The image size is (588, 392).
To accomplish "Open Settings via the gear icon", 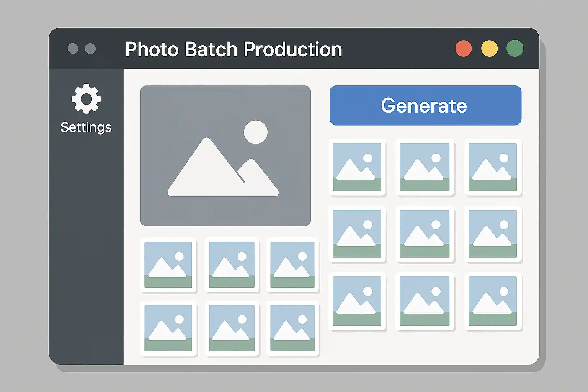I will pos(86,99).
